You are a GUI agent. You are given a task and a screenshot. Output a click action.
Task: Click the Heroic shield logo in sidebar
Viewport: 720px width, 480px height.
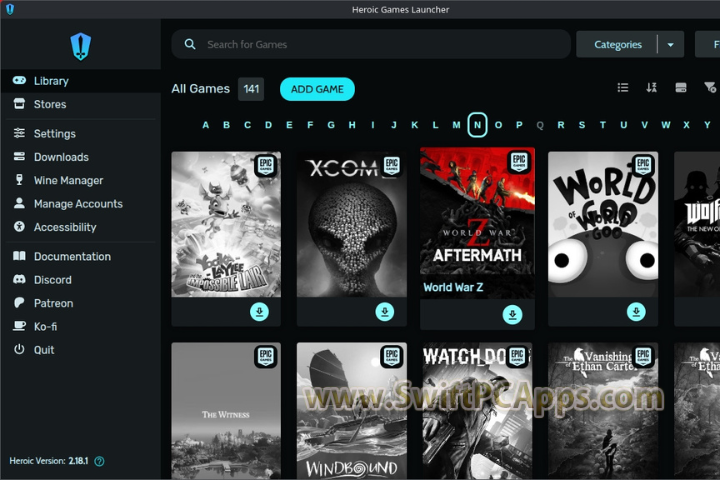point(81,46)
